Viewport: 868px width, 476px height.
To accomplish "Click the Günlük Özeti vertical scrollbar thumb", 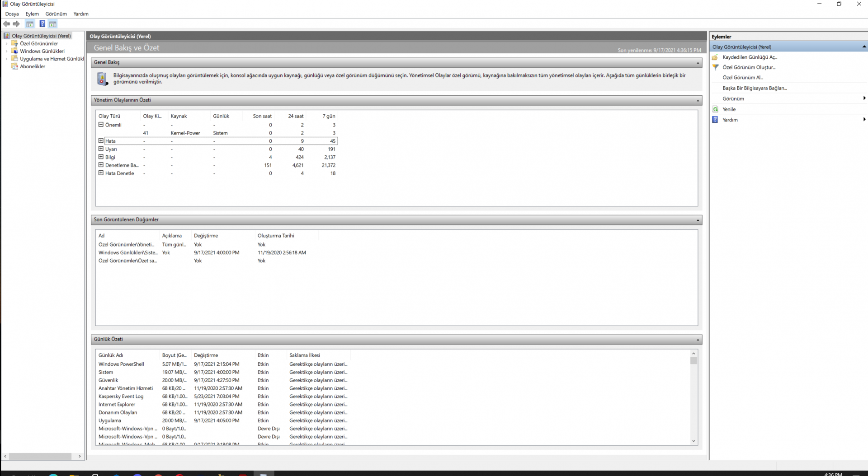I will pos(693,361).
